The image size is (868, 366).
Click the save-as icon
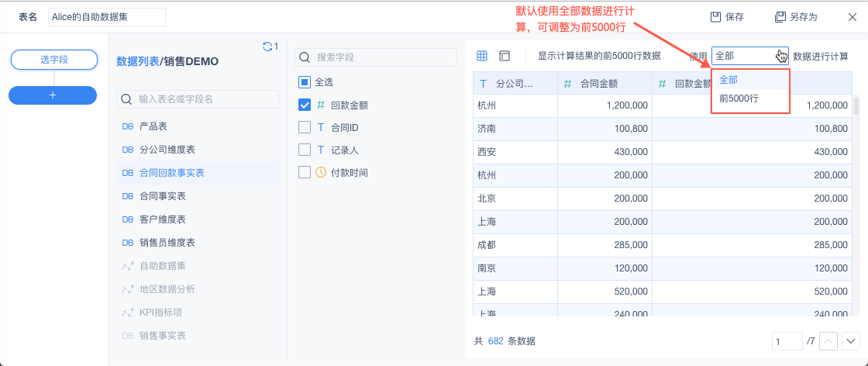pos(780,17)
